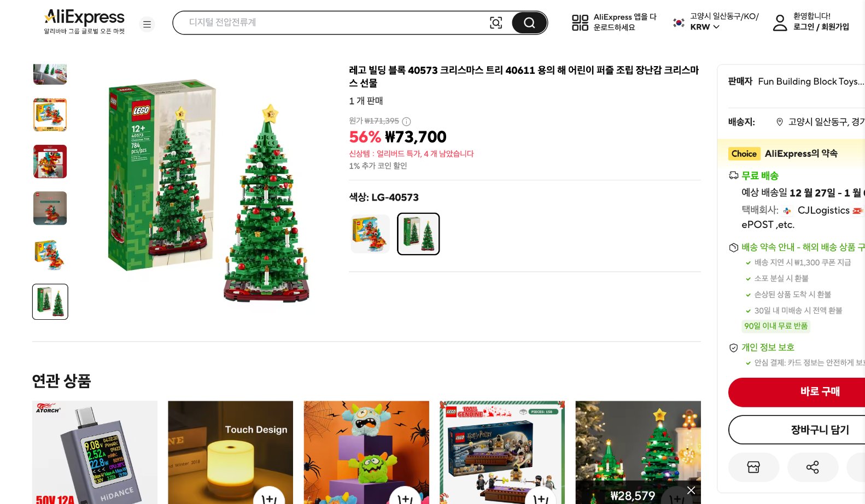The width and height of the screenshot is (865, 504).
Task: Click the image search camera icon
Action: (496, 22)
